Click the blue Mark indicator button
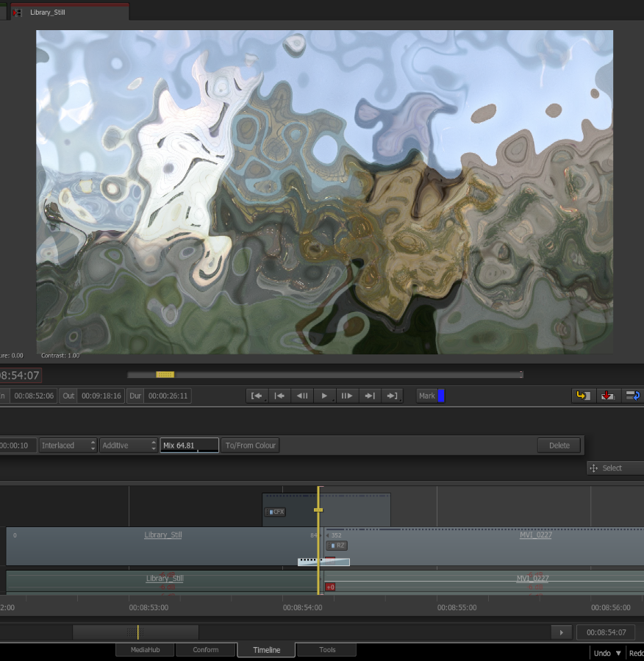Image resolution: width=644 pixels, height=661 pixels. coord(441,396)
